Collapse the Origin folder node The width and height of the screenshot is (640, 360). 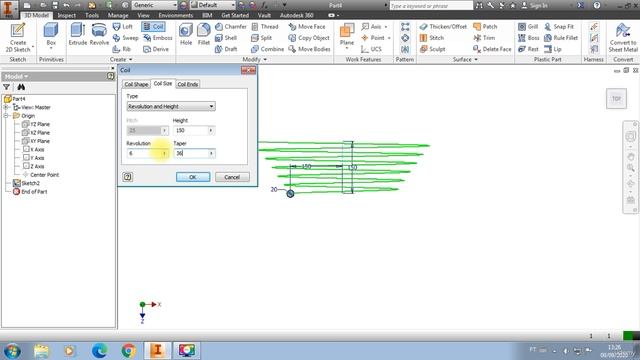pyautogui.click(x=6, y=116)
